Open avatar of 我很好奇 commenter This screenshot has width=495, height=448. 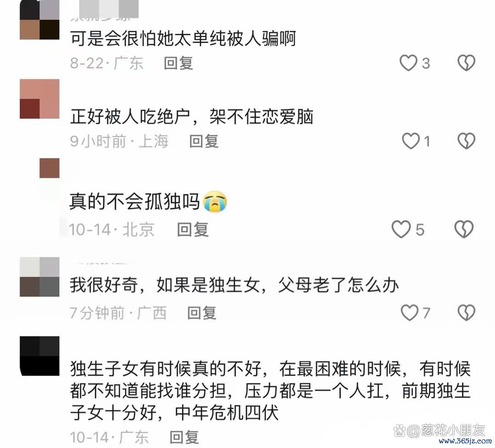point(39,277)
